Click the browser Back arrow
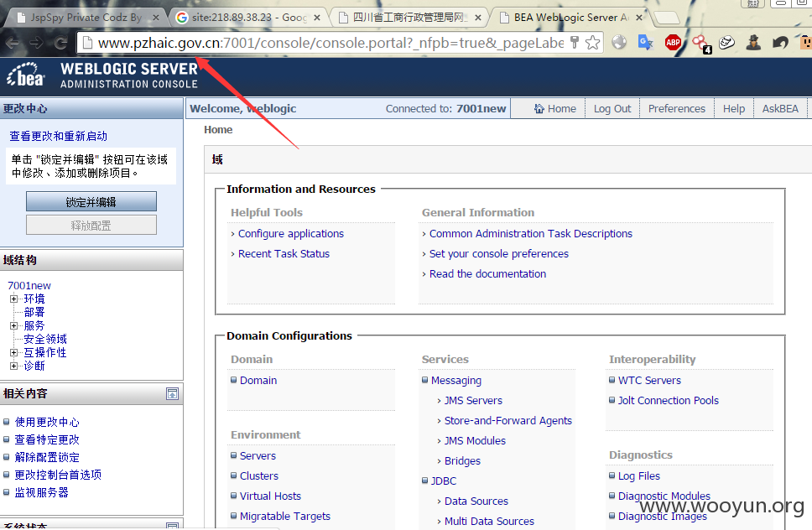Screen dimensions: 812x530 click(x=13, y=43)
